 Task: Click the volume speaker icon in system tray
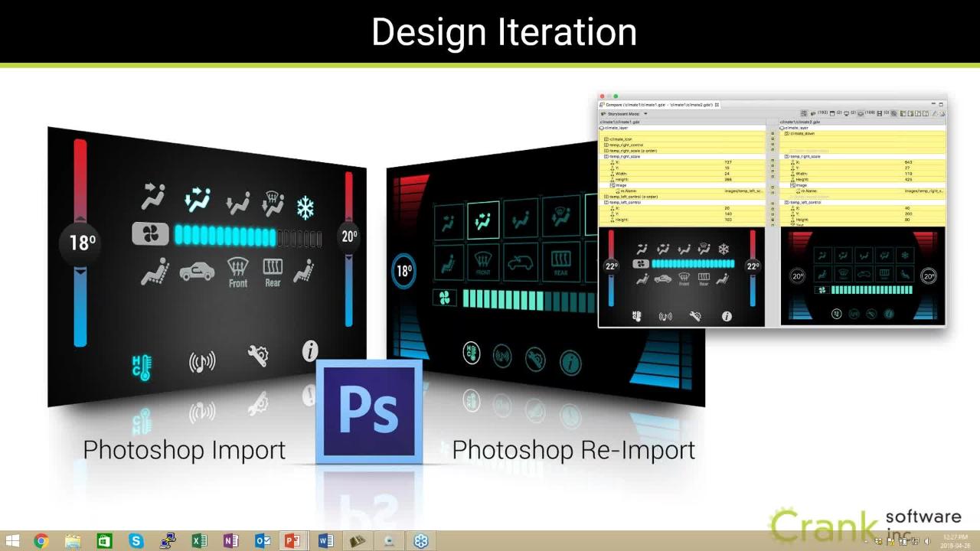coord(927,541)
